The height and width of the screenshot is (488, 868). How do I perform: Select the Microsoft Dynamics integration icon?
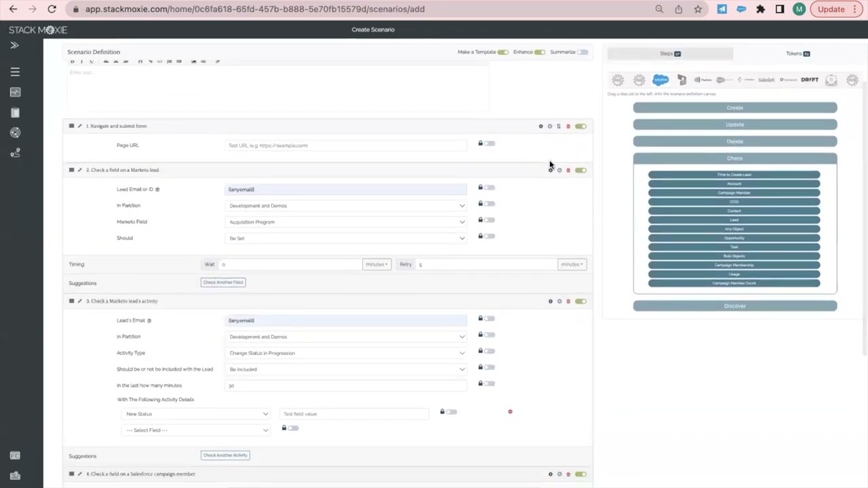[x=682, y=80]
